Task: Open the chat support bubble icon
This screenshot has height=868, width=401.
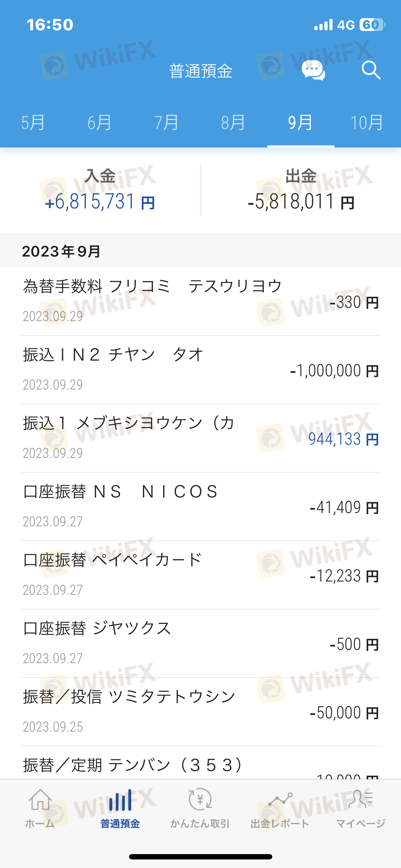Action: coord(313,70)
